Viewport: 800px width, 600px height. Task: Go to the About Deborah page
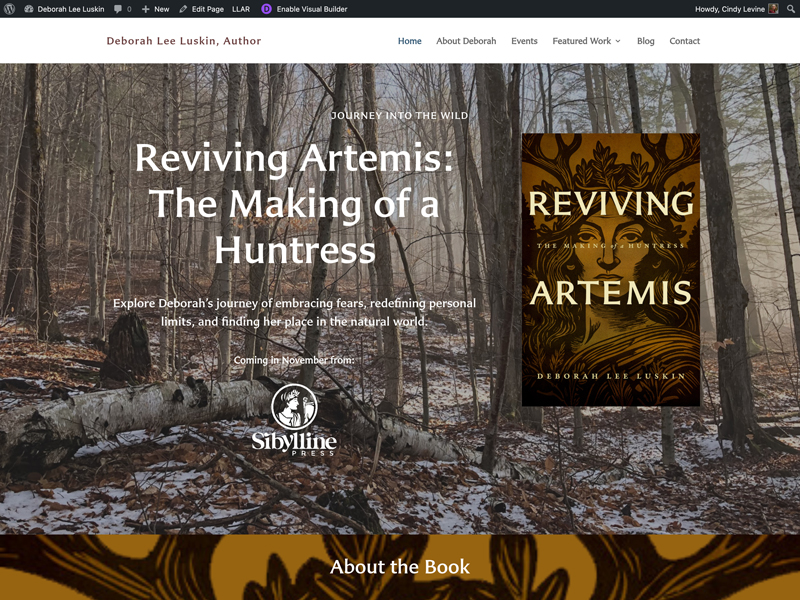tap(466, 41)
